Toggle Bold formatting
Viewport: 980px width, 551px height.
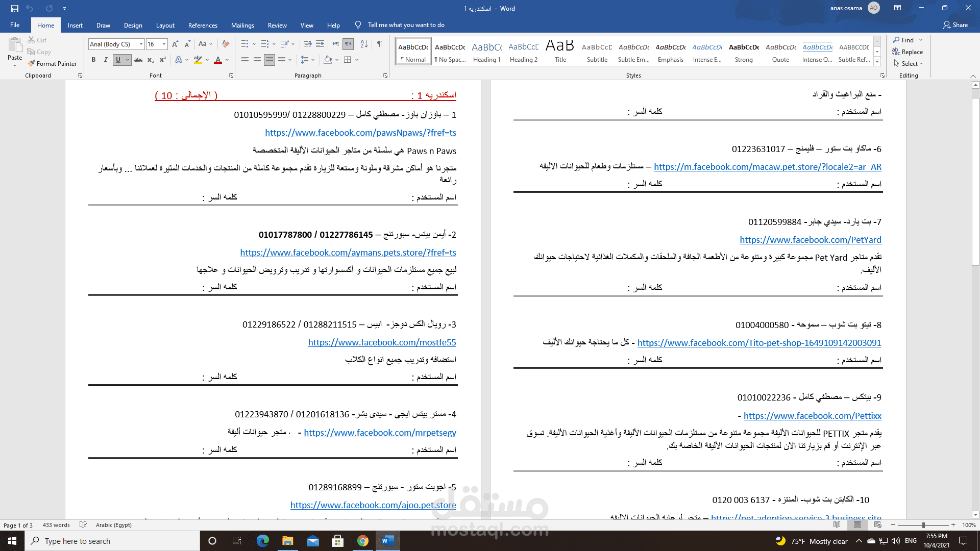(93, 60)
